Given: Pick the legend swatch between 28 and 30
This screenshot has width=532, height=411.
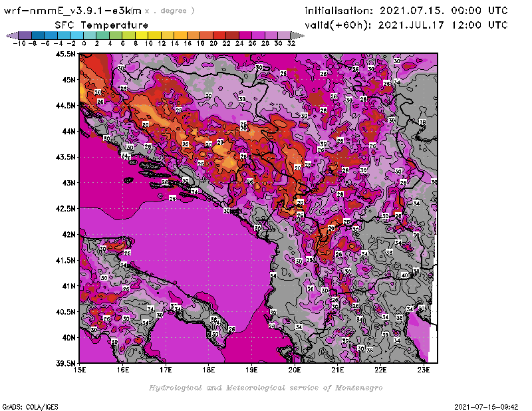Looking at the screenshot, I should (x=271, y=35).
